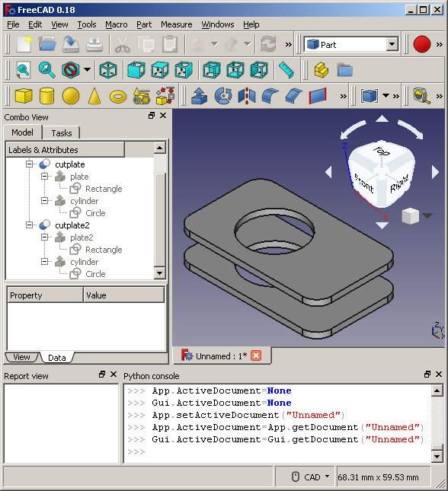Collapse the plate2 tree node
448x491 pixels.
click(x=44, y=237)
